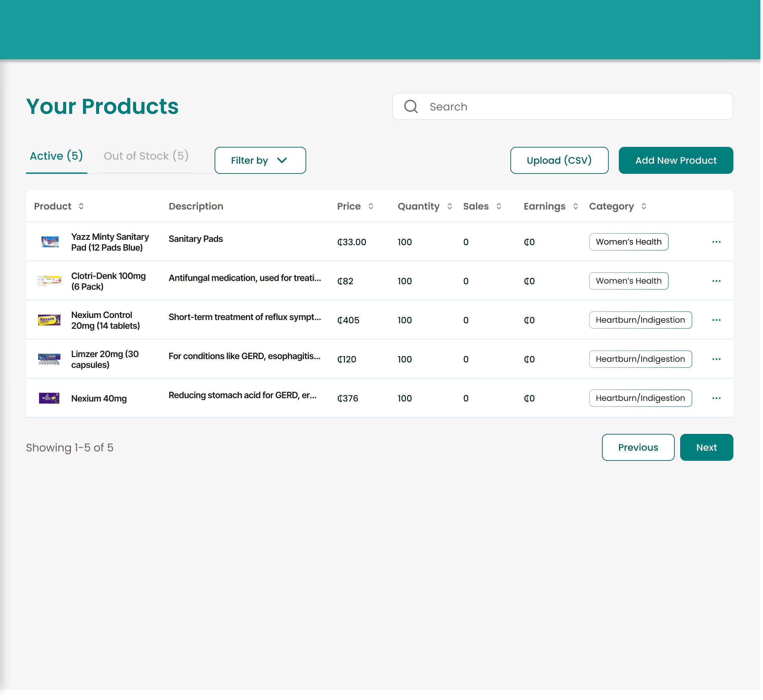Click the Upload (CSV) button

[x=559, y=160]
